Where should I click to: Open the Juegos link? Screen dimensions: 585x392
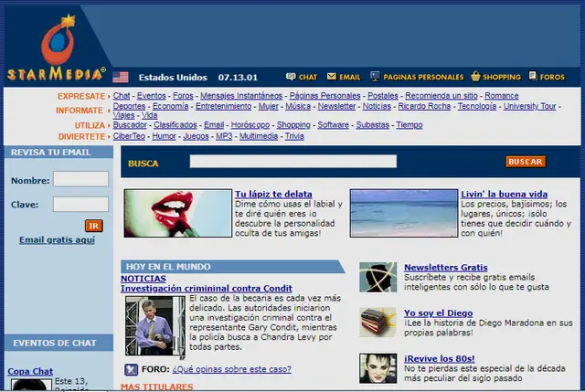[196, 136]
